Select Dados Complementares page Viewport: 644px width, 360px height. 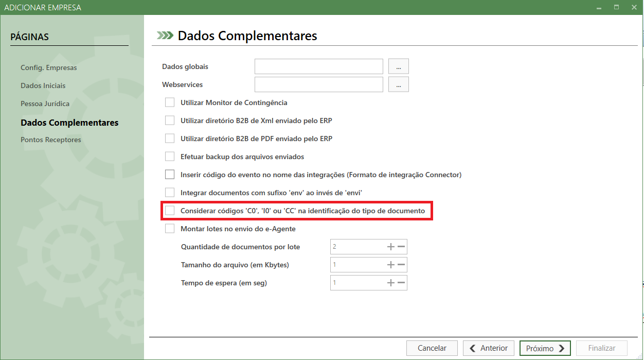coord(69,123)
